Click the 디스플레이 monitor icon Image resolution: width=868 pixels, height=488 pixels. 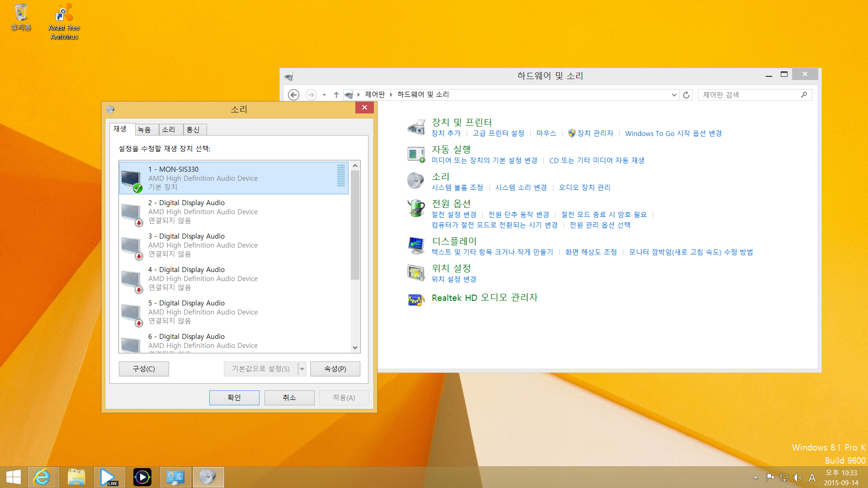[x=415, y=245]
